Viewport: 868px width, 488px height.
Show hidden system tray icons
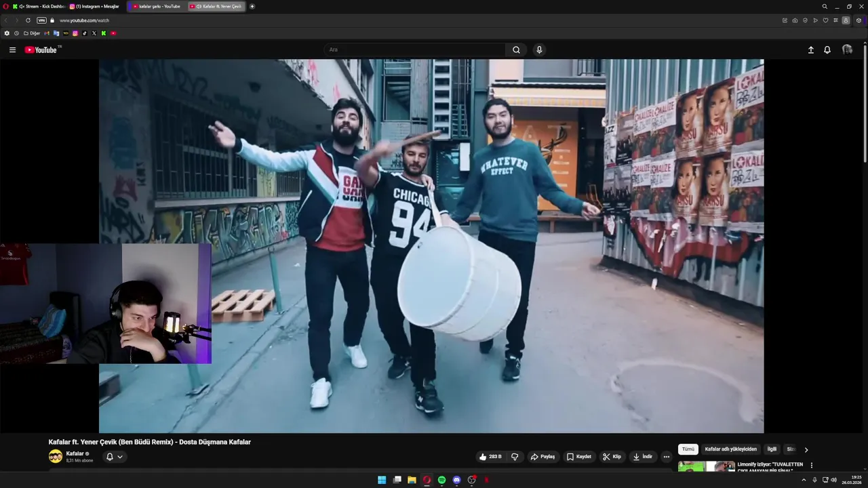(804, 480)
